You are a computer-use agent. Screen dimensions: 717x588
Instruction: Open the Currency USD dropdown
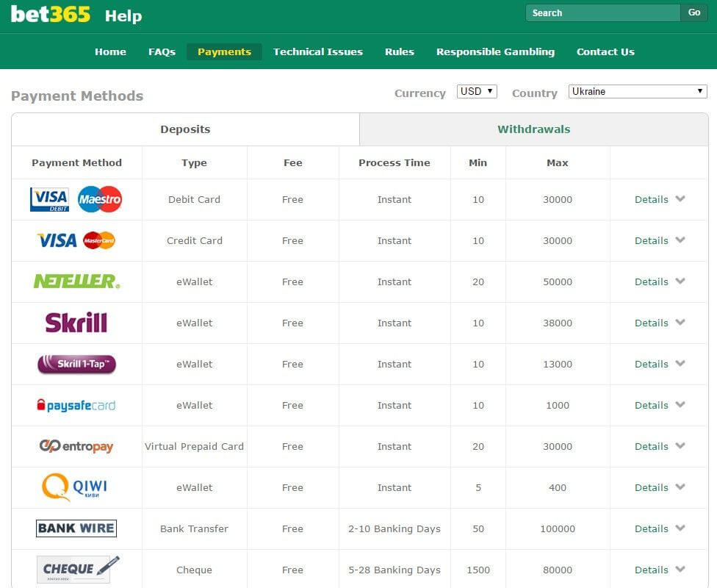pyautogui.click(x=476, y=91)
